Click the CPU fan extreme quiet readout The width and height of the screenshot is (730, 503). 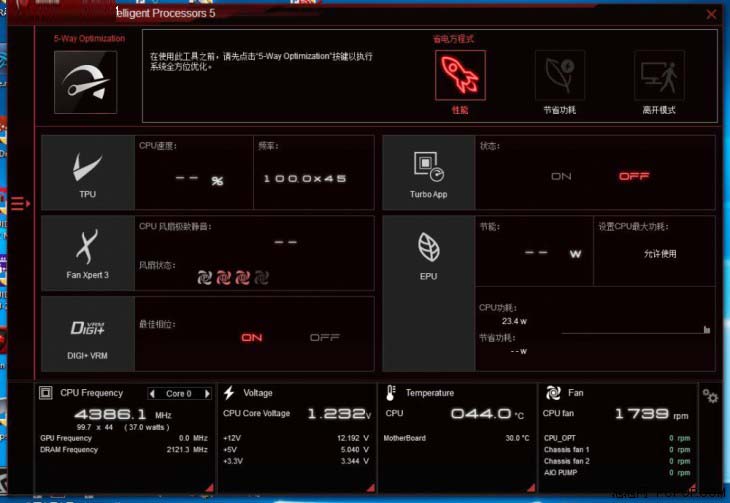[x=285, y=242]
